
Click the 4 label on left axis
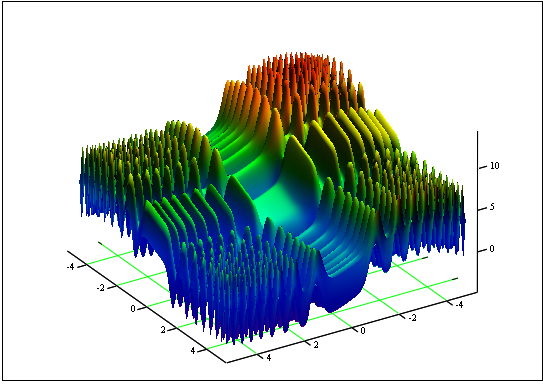pos(193,350)
